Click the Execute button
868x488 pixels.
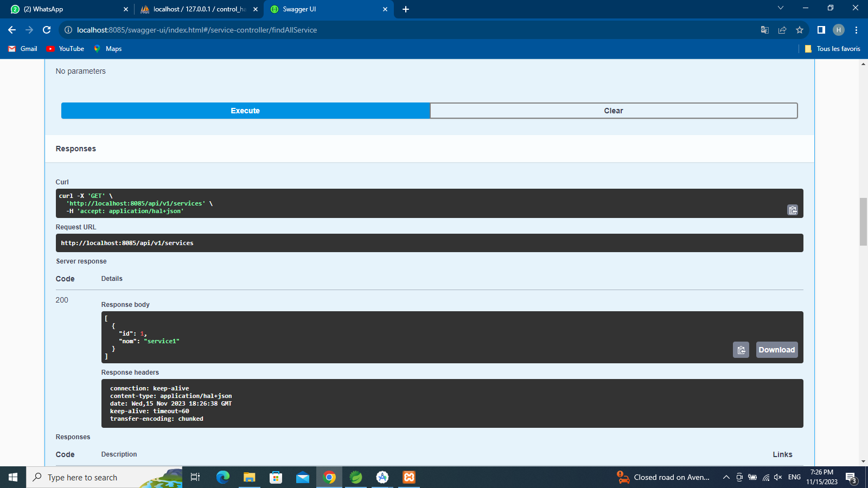pyautogui.click(x=245, y=110)
